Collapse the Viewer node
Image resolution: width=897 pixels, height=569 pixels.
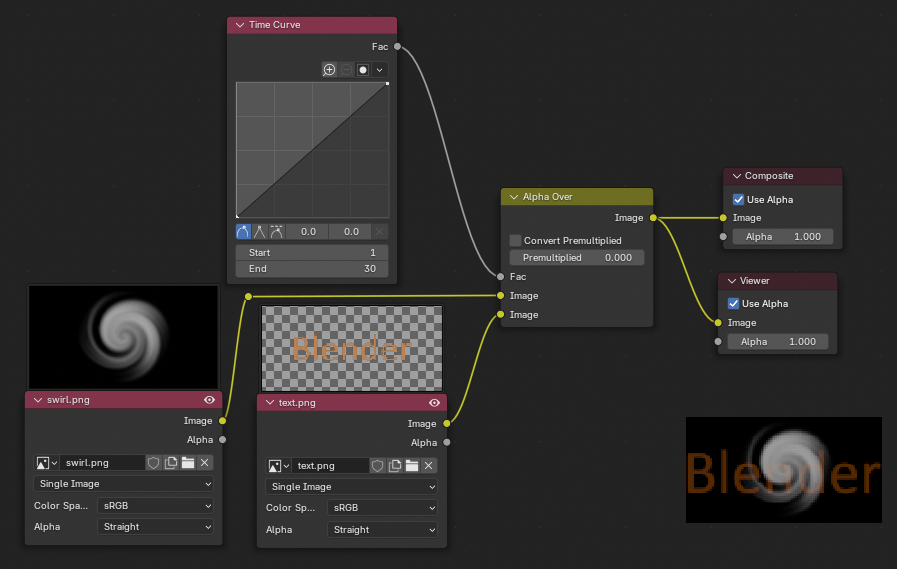731,281
